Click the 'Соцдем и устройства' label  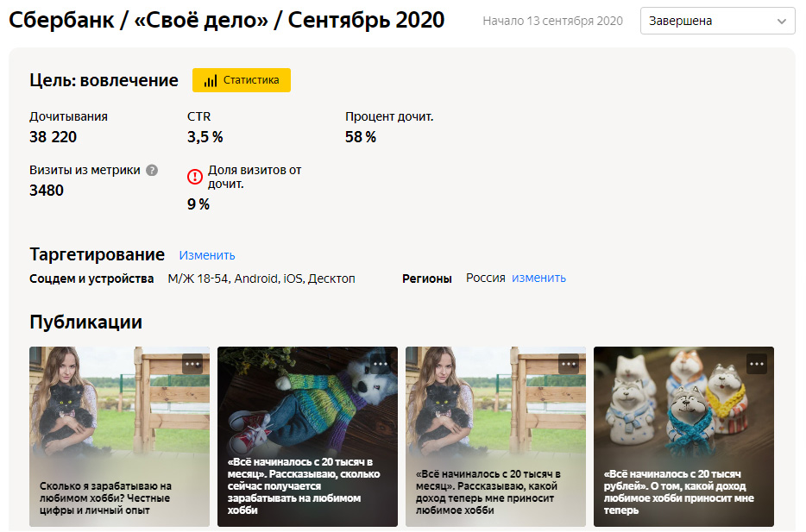(91, 279)
